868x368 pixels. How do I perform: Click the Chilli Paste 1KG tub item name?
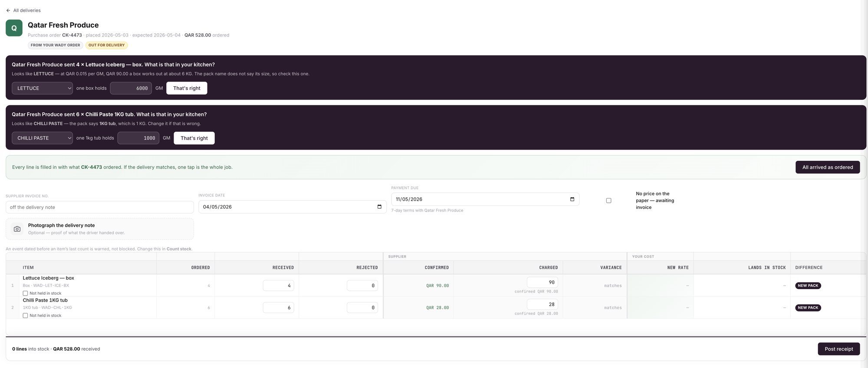pos(45,300)
